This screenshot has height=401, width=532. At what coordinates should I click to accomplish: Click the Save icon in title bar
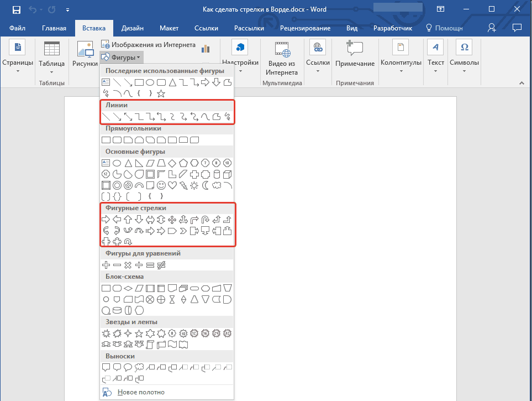(16, 10)
